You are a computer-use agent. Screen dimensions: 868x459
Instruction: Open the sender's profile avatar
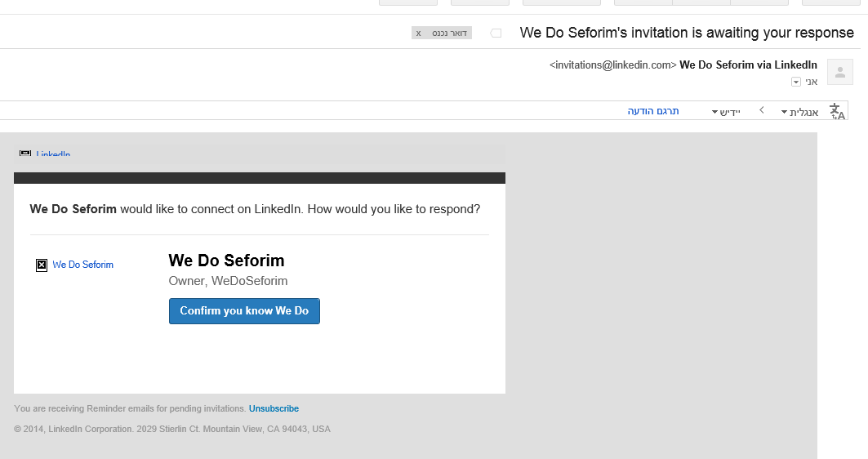[839, 72]
